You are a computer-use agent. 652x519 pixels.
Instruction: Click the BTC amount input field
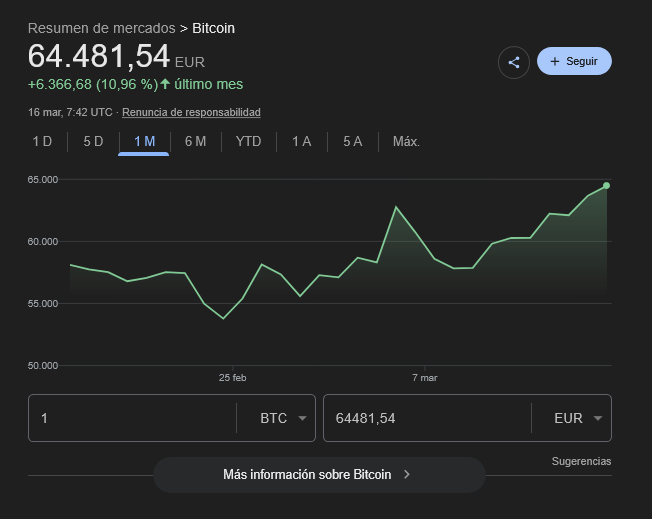coord(132,418)
